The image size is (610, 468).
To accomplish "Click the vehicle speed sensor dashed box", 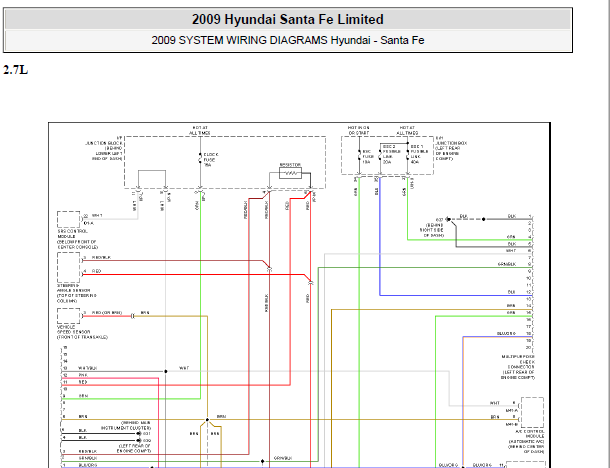I will [68, 316].
